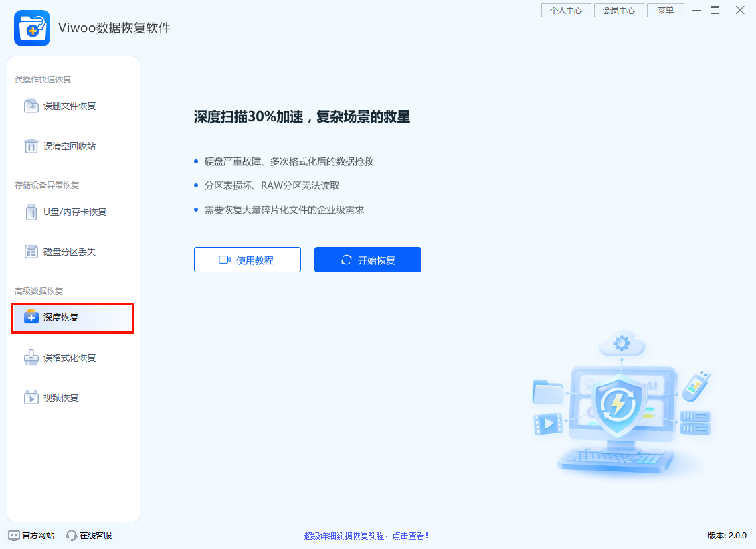Image resolution: width=756 pixels, height=549 pixels.
Task: Start recovery with 开始恢复 button
Action: click(367, 260)
